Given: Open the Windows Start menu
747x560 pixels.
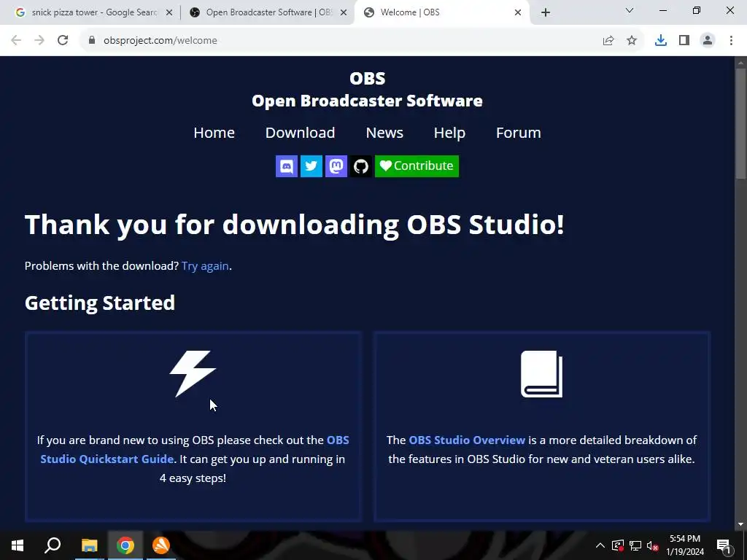Looking at the screenshot, I should 18,545.
